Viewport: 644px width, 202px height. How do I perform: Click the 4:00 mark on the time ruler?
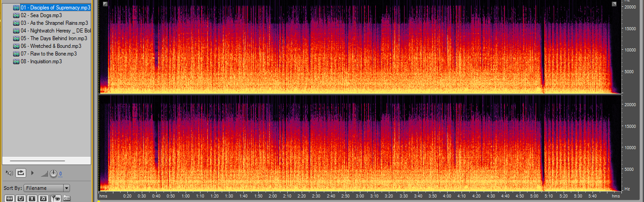point(447,195)
